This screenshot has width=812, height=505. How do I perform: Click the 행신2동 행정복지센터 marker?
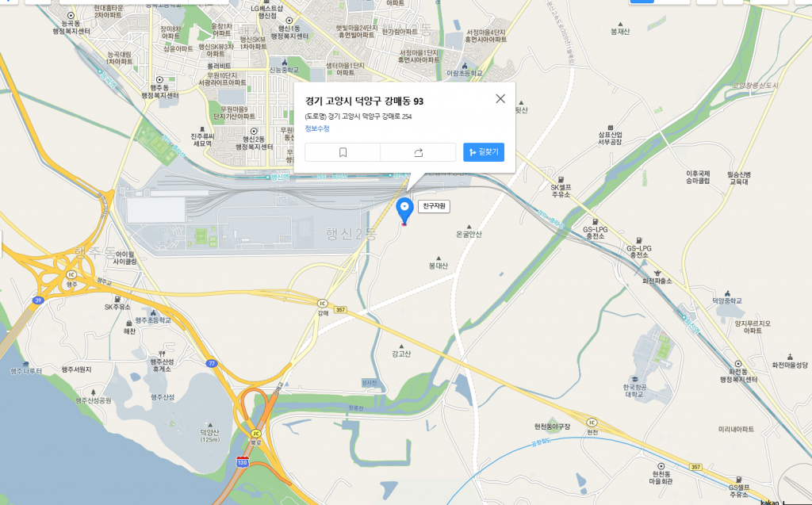(254, 132)
